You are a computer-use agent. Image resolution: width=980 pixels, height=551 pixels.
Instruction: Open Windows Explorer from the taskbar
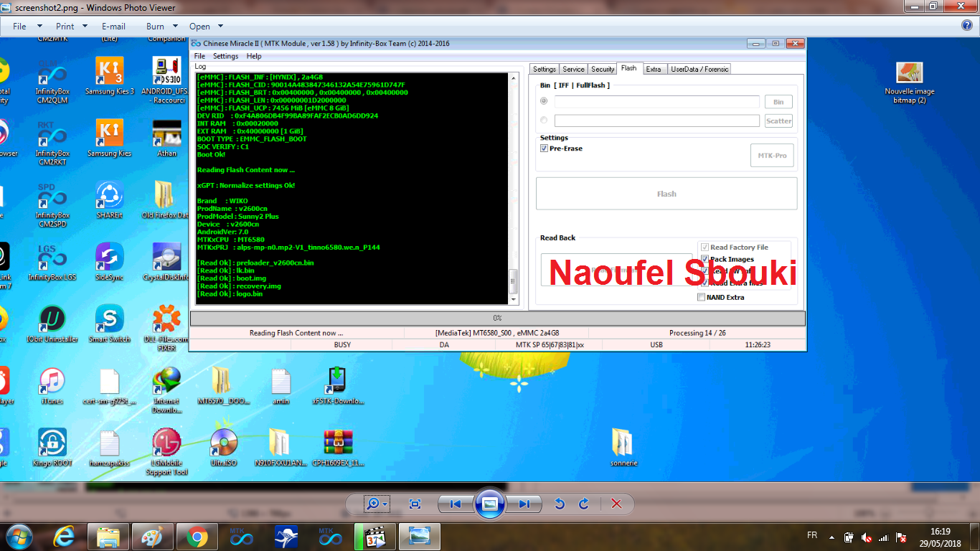tap(108, 536)
